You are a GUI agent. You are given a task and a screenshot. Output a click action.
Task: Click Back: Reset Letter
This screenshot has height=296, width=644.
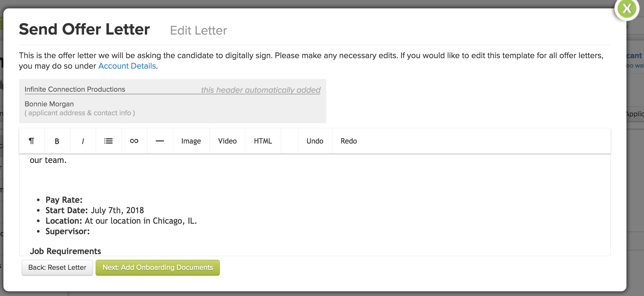tap(57, 267)
